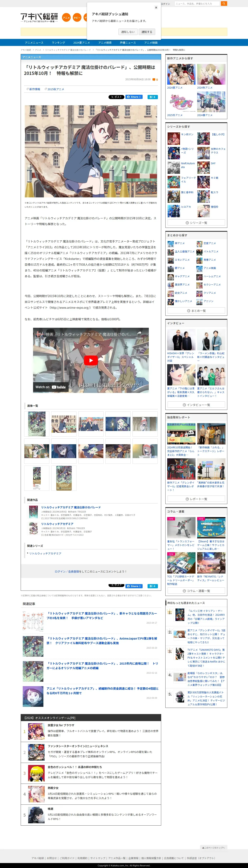Expand the シリーズ一覧 list button
The height and width of the screenshot is (868, 248).
tap(196, 223)
